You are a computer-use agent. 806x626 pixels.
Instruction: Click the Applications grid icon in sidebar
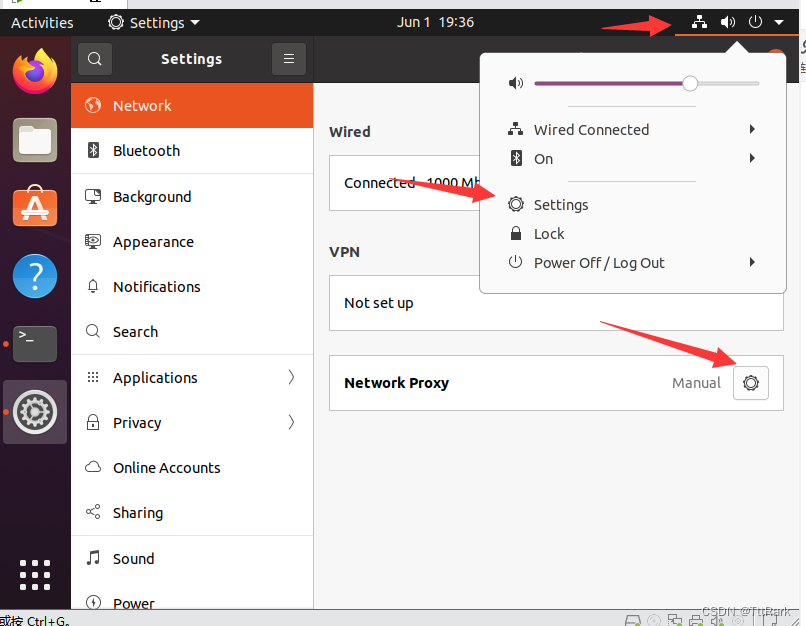(x=93, y=377)
